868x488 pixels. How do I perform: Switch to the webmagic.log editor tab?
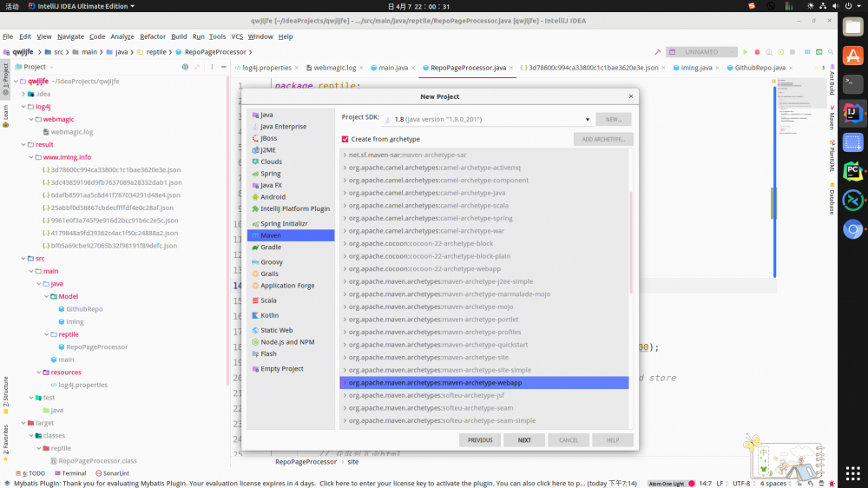pyautogui.click(x=334, y=68)
